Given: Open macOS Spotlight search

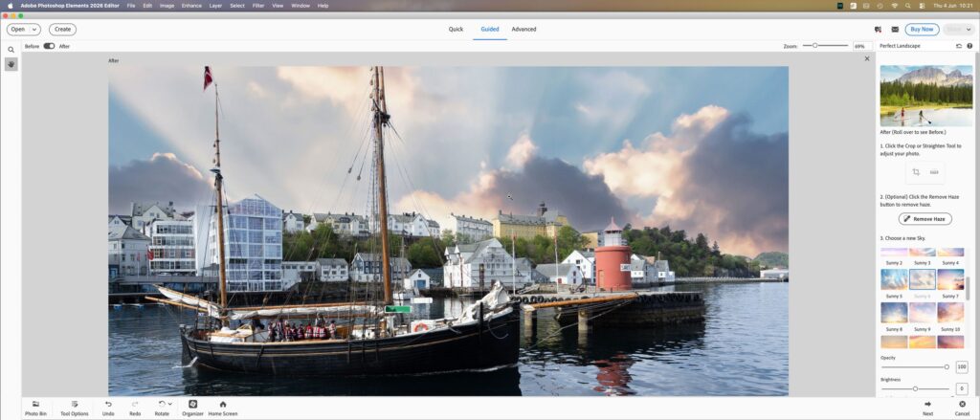Looking at the screenshot, I should click(x=908, y=6).
